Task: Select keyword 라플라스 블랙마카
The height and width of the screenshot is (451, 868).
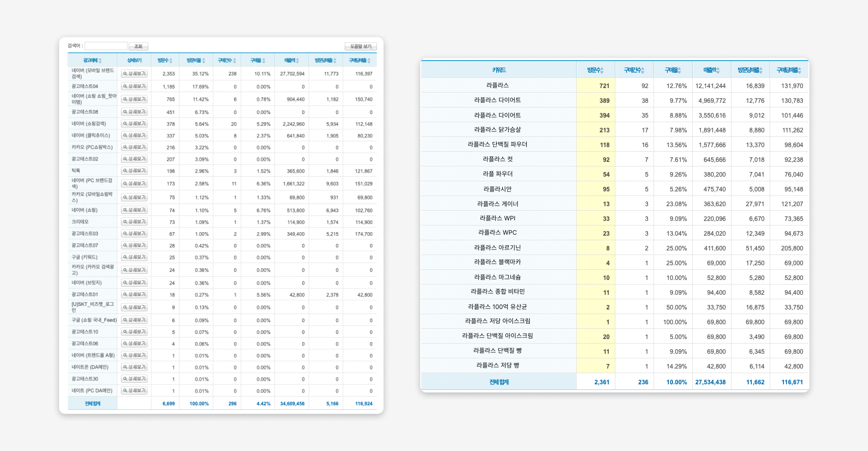Action: (497, 262)
